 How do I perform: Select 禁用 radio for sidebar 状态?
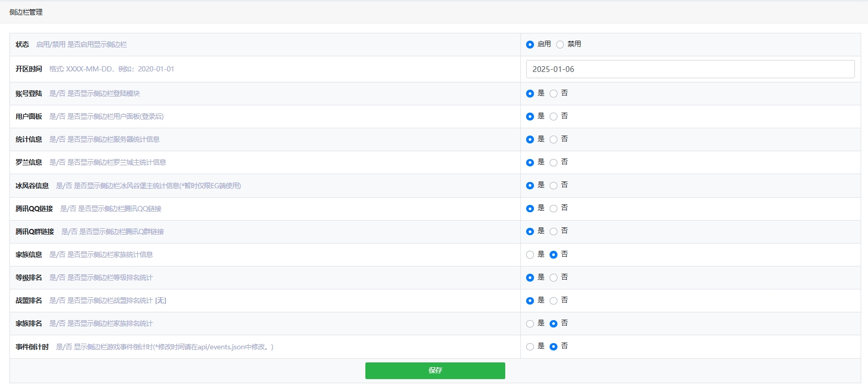click(x=560, y=45)
